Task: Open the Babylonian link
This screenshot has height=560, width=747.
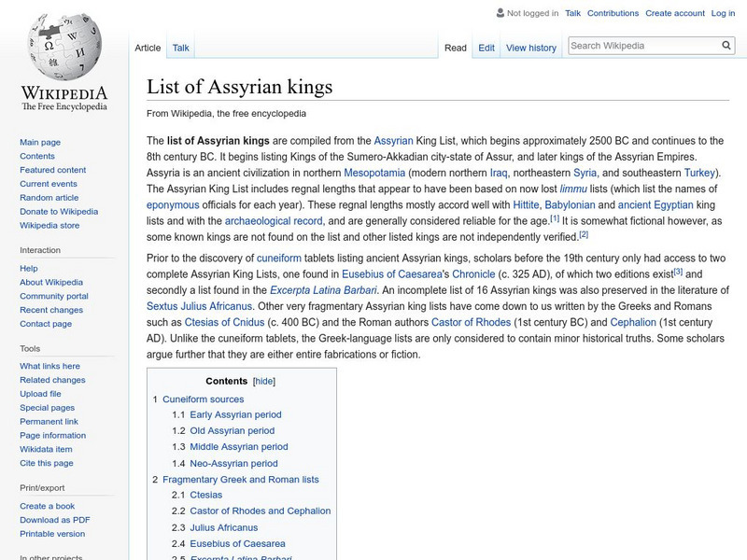Action: pos(570,204)
